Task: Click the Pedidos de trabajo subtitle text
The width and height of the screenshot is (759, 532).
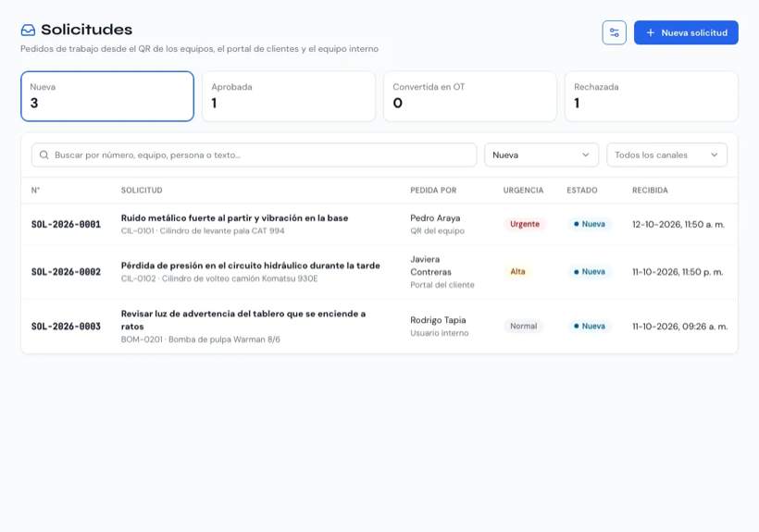Action: [199, 49]
